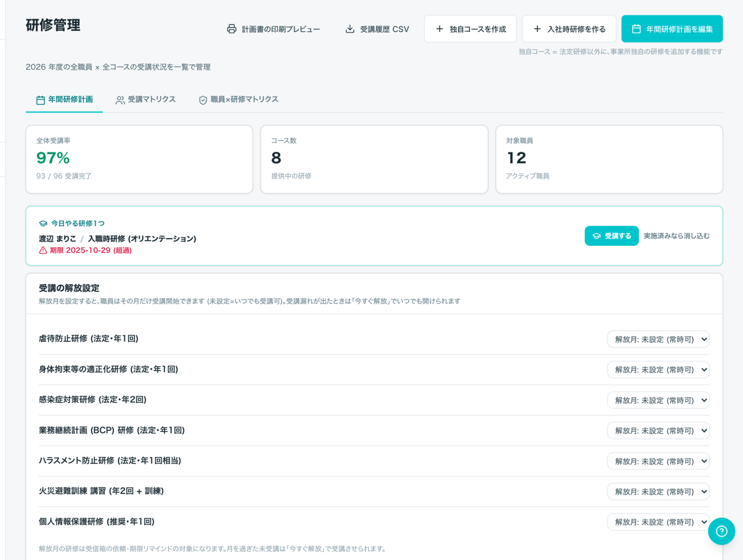Click the plus icon in 独自コースを作成
743x560 pixels.
click(x=440, y=29)
